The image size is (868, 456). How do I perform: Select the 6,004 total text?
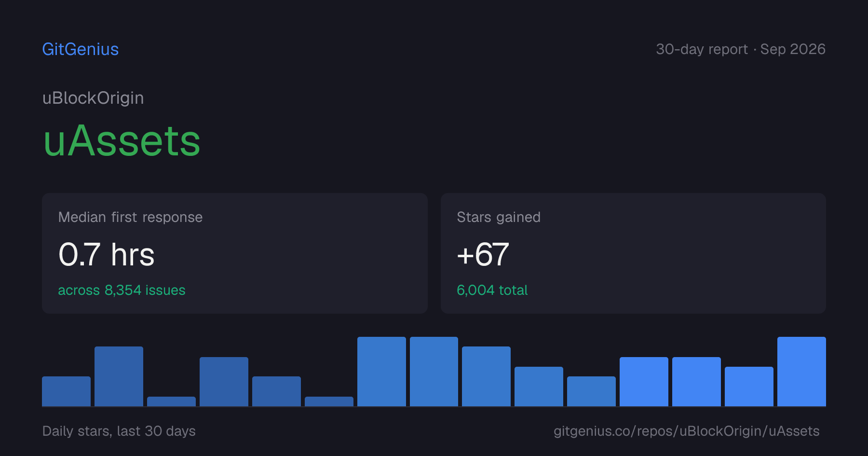(x=492, y=290)
